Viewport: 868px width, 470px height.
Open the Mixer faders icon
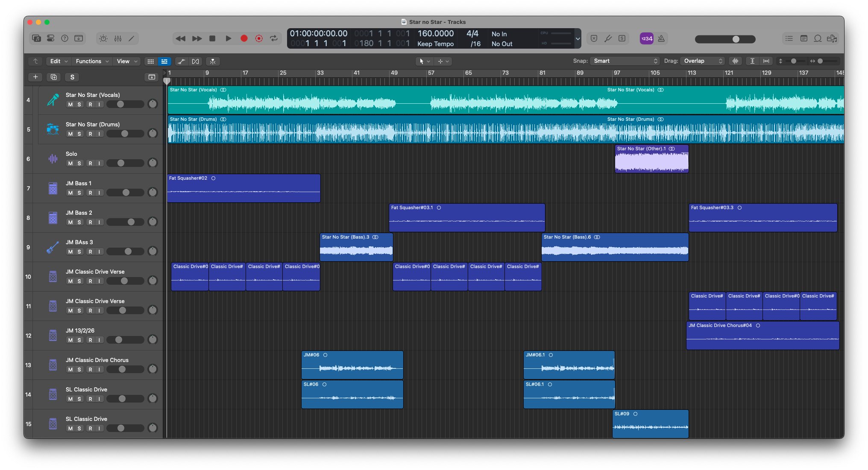click(x=118, y=38)
